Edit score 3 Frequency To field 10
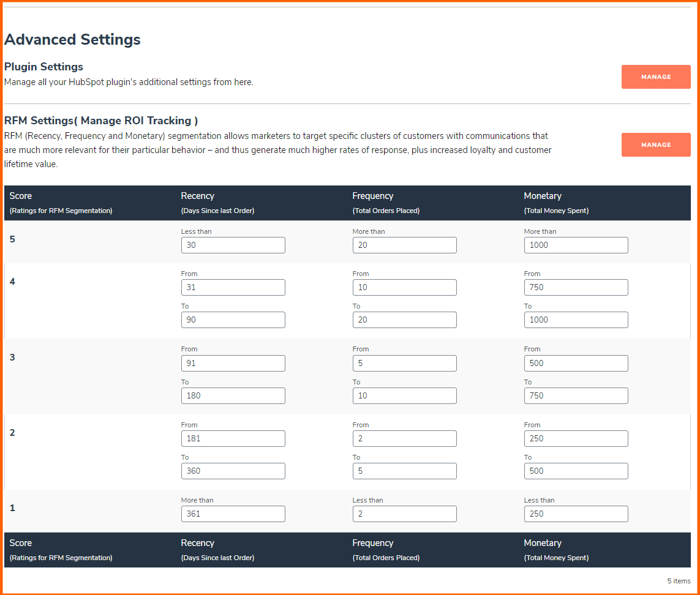 [x=404, y=396]
